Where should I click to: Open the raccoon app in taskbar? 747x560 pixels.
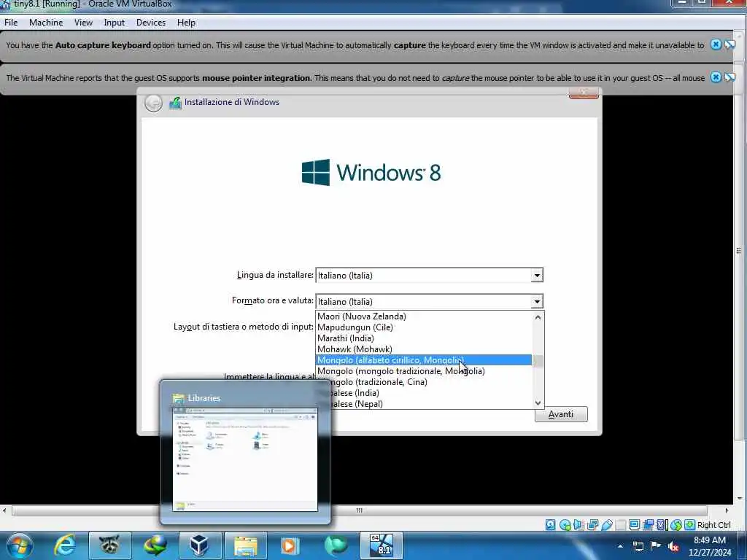110,545
